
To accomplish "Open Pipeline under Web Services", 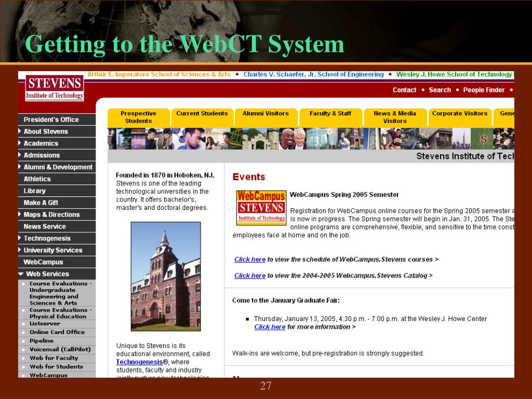I will pyautogui.click(x=42, y=341).
